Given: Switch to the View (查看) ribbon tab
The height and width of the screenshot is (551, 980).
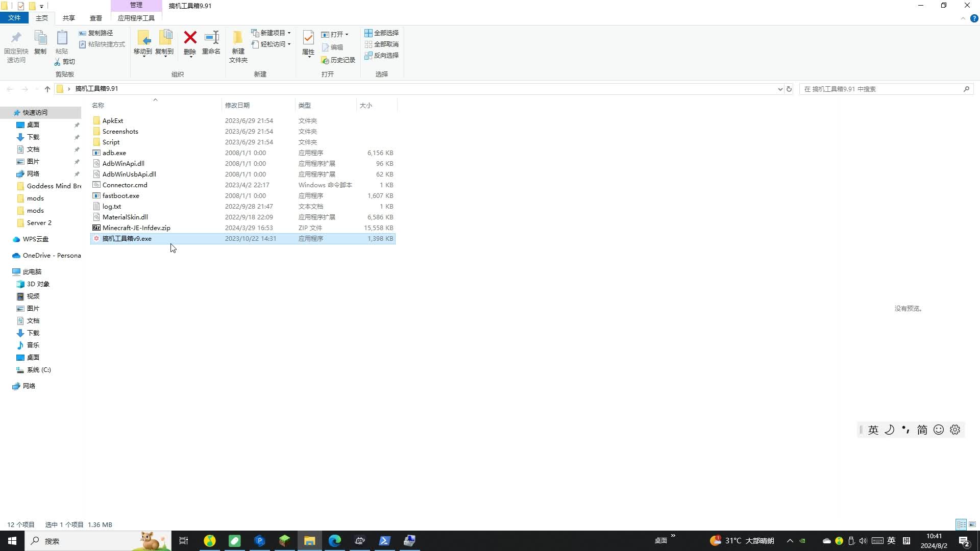Looking at the screenshot, I should (x=96, y=18).
